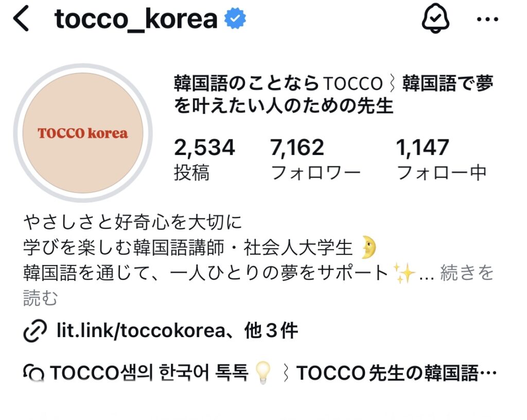The width and height of the screenshot is (527, 420).
Task: Tap the tocco_korea username header
Action: point(136,19)
